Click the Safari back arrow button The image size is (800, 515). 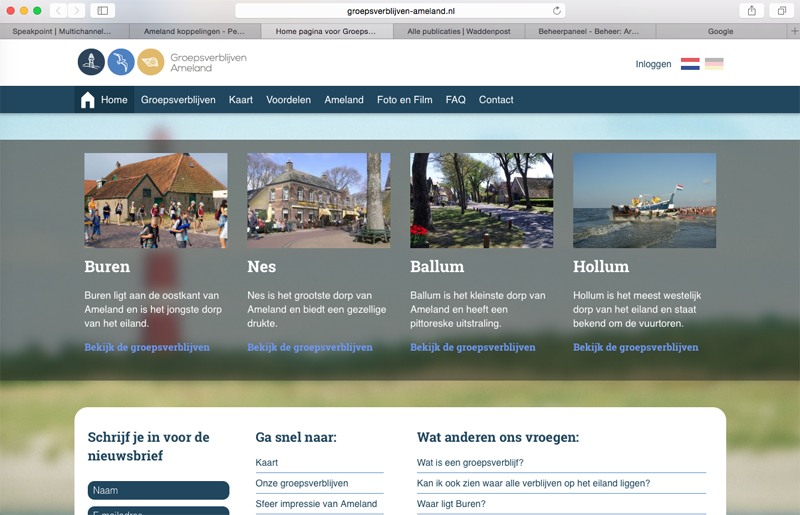[58, 10]
